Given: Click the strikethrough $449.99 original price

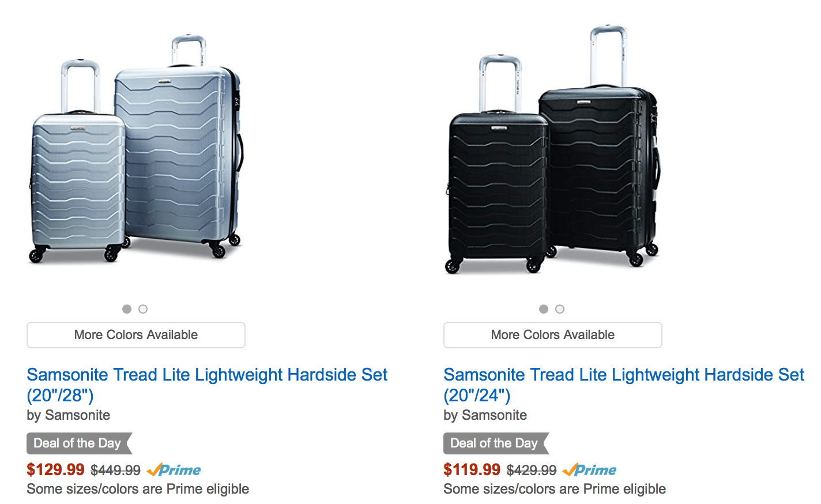Looking at the screenshot, I should 116,470.
